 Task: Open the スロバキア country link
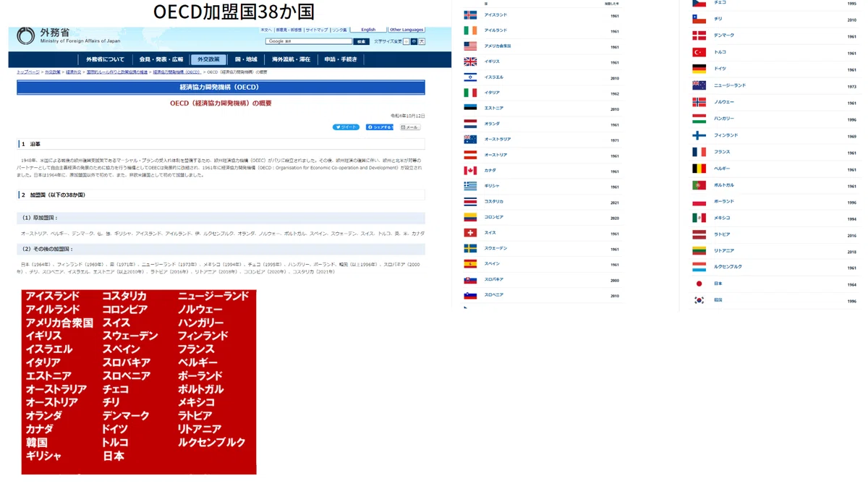click(x=494, y=279)
